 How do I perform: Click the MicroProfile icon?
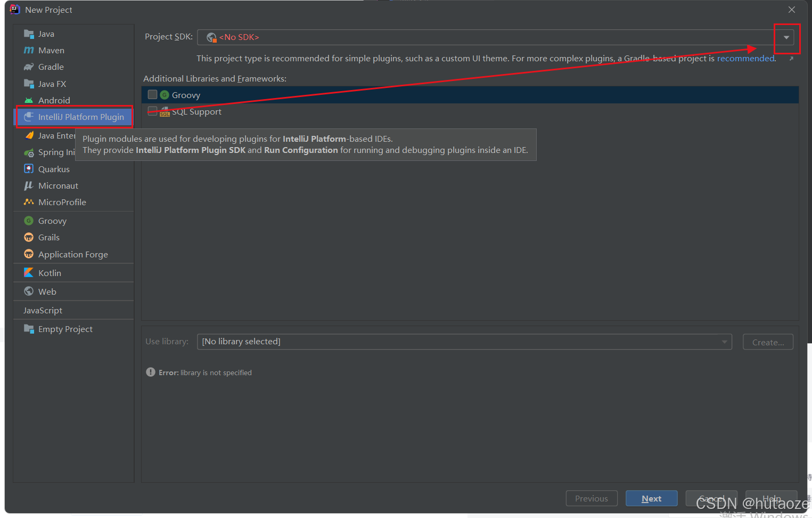[29, 202]
